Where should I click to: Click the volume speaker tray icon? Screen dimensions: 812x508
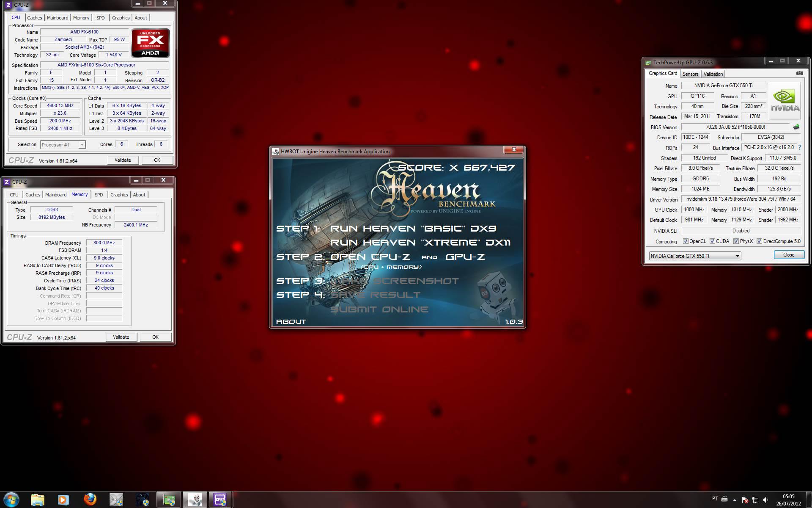[x=765, y=500]
